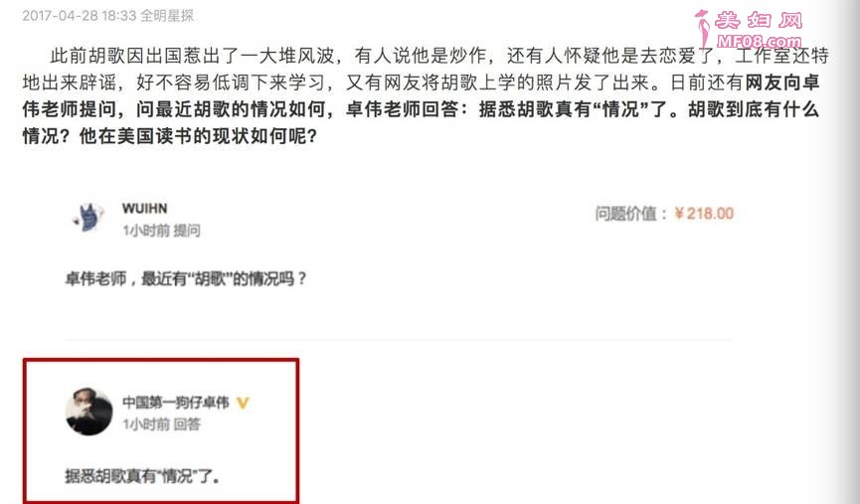Click the WUIHN username
The width and height of the screenshot is (860, 504).
click(x=145, y=209)
